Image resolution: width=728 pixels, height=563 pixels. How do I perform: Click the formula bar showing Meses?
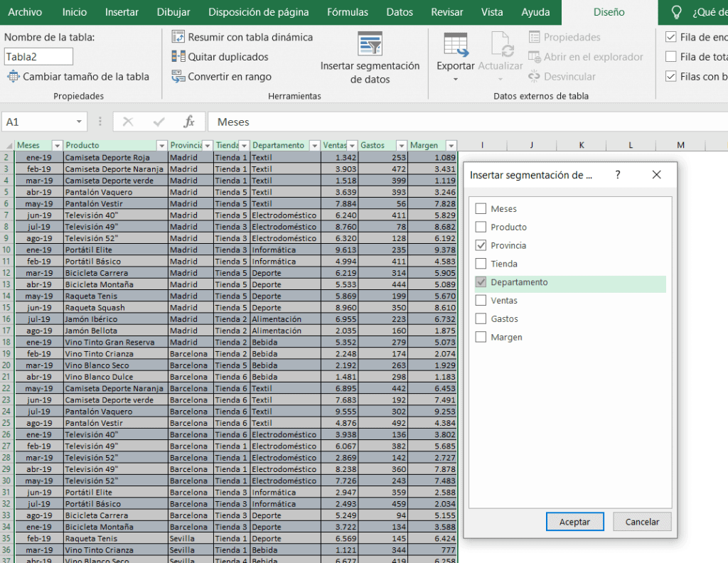coord(468,122)
